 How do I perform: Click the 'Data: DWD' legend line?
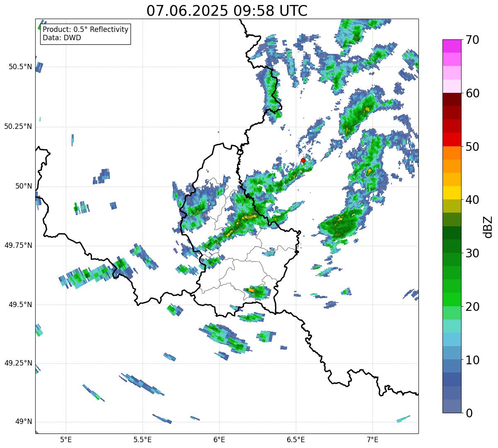point(62,38)
